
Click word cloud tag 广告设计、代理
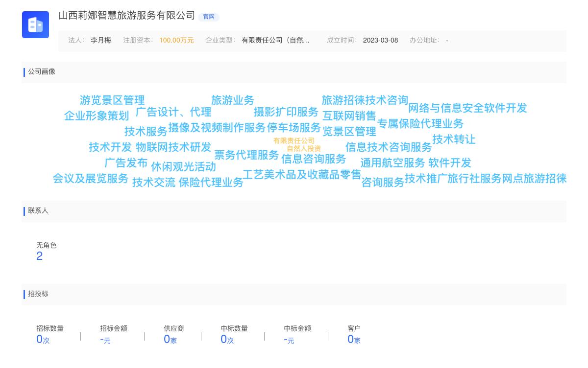(173, 112)
